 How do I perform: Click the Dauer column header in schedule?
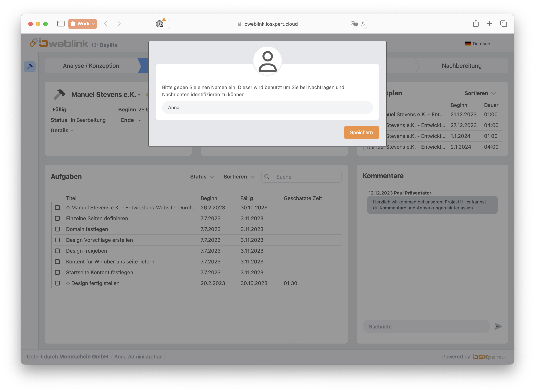pyautogui.click(x=491, y=105)
